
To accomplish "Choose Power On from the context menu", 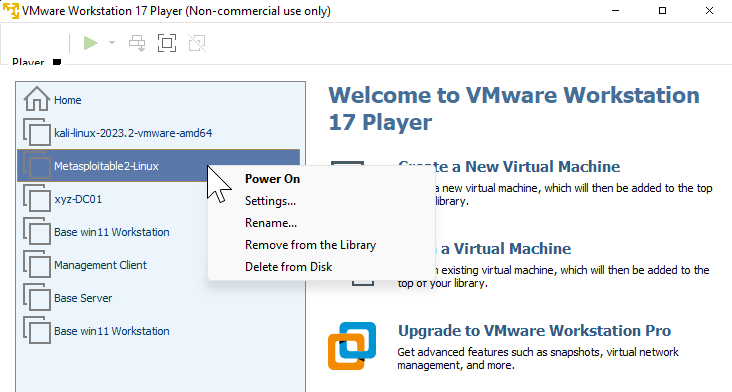I will (322, 179).
